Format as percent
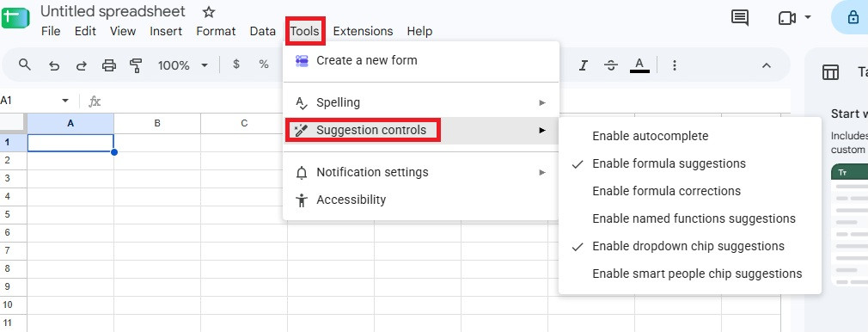Image resolution: width=868 pixels, height=332 pixels. click(x=264, y=65)
